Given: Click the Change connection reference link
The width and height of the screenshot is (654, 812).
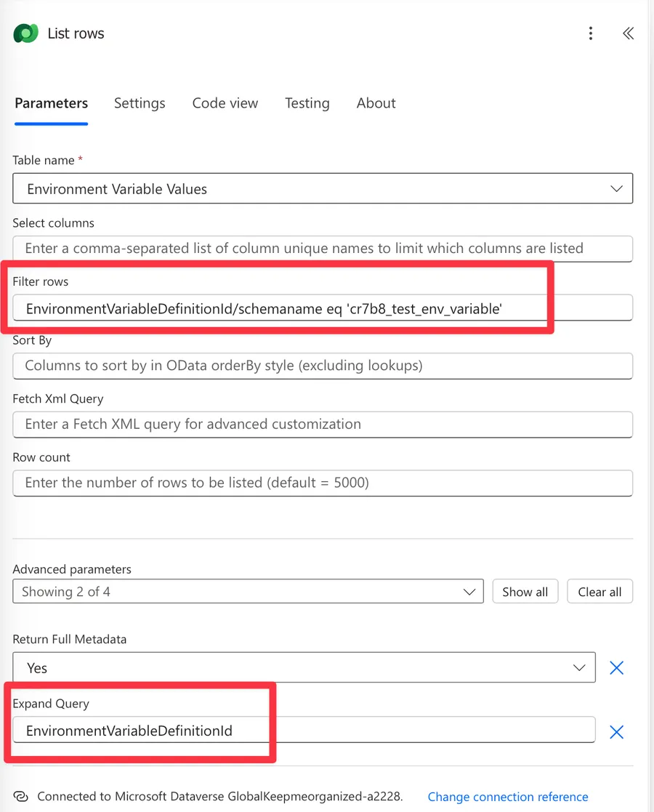Looking at the screenshot, I should 507,797.
